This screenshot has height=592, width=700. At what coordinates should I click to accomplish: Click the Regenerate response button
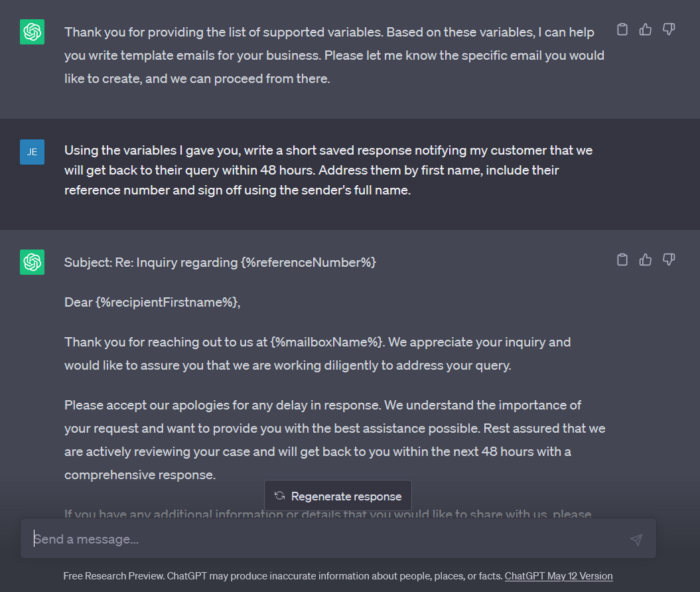(x=338, y=495)
